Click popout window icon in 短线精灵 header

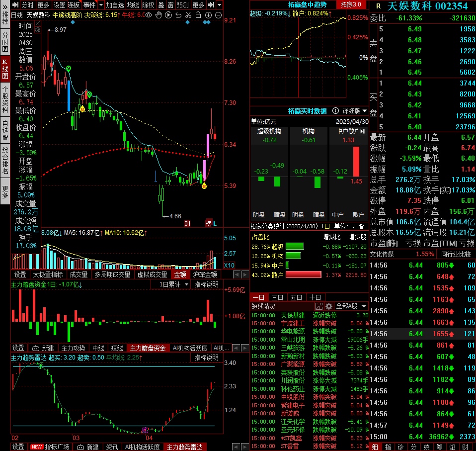[319, 306]
